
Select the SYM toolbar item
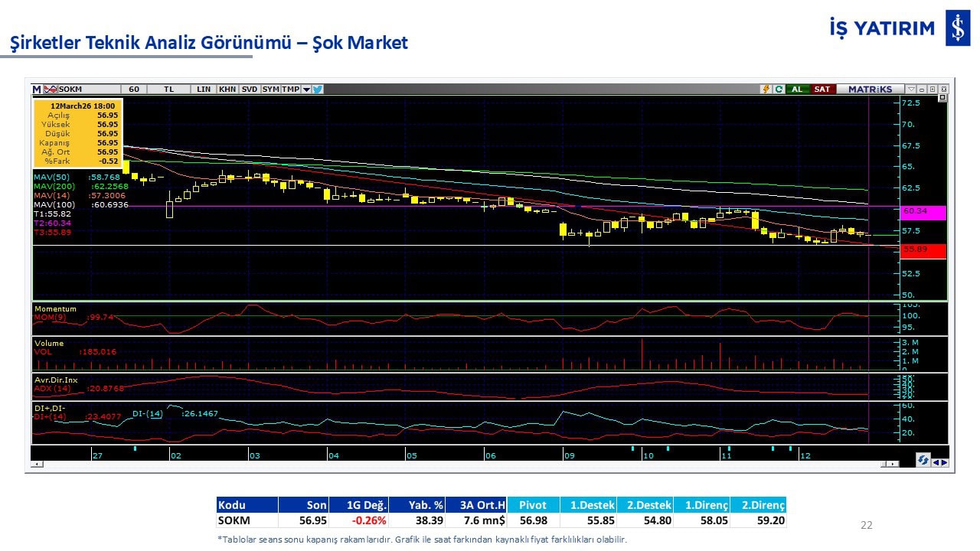271,89
